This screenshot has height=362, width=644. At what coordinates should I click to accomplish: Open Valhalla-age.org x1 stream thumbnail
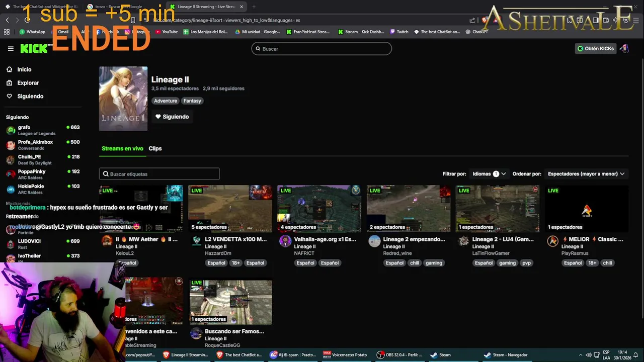319,208
